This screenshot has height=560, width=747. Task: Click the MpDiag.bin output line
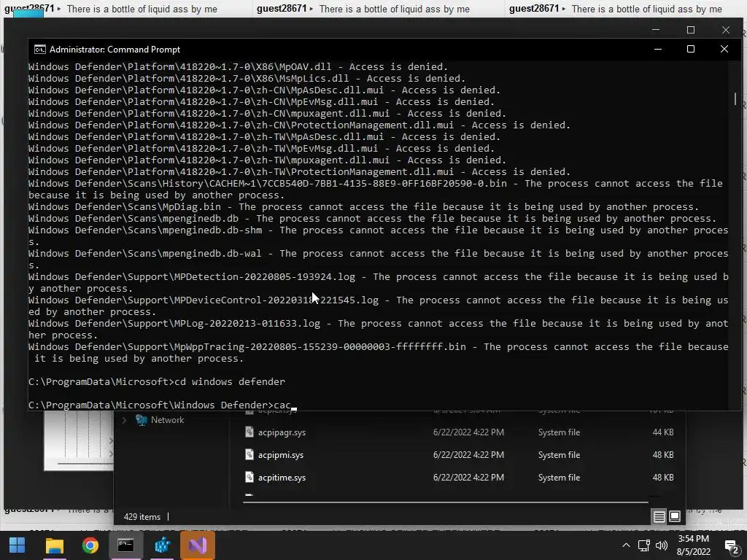point(363,206)
